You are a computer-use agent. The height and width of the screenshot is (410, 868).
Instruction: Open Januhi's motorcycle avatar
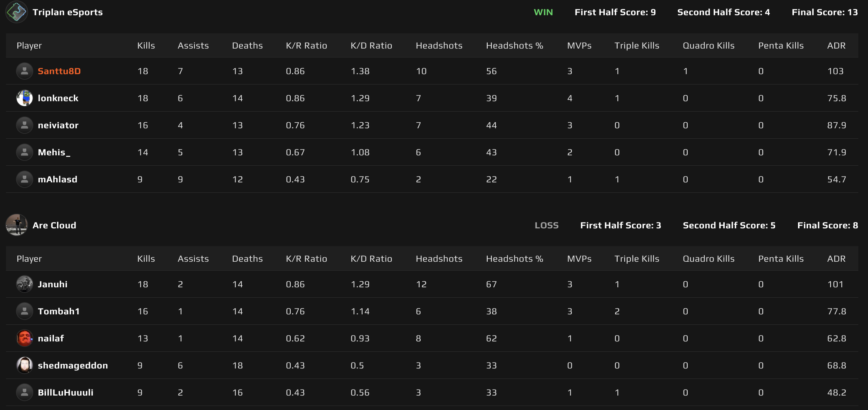point(24,284)
